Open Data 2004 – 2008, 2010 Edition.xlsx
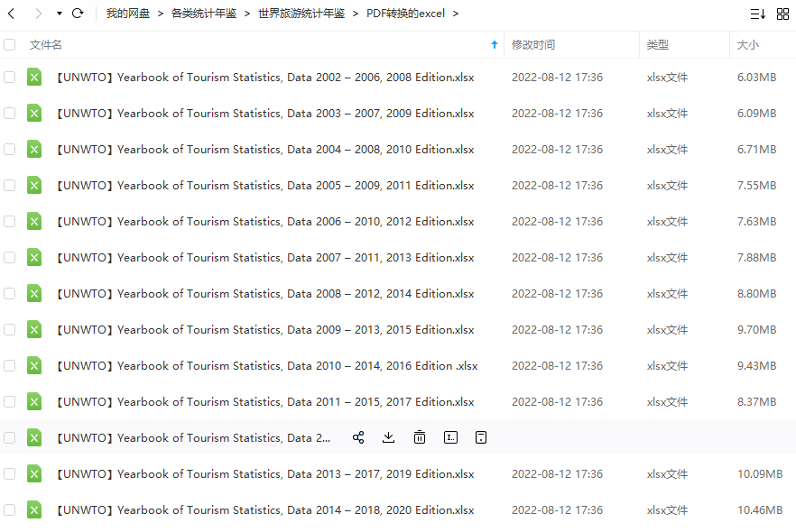The image size is (796, 532). point(265,149)
